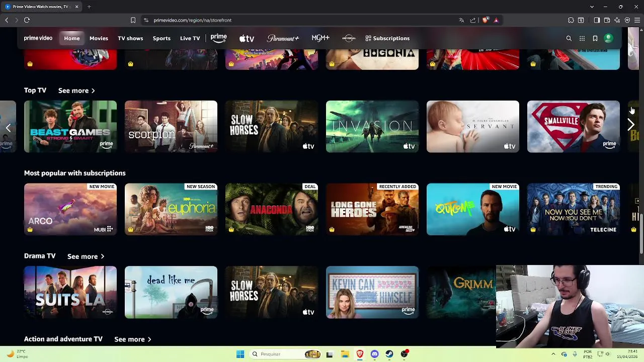Show hidden system tray icons chevron
This screenshot has height=362, width=644.
[x=553, y=354]
